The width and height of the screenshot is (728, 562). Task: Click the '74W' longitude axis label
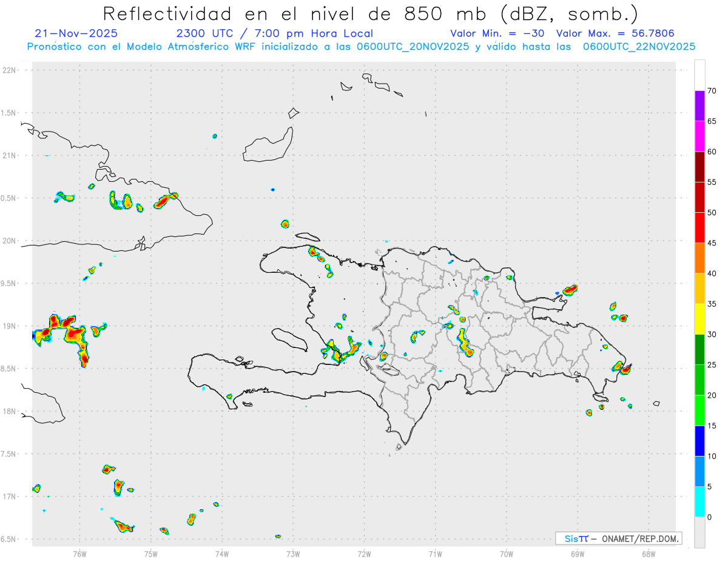[222, 554]
